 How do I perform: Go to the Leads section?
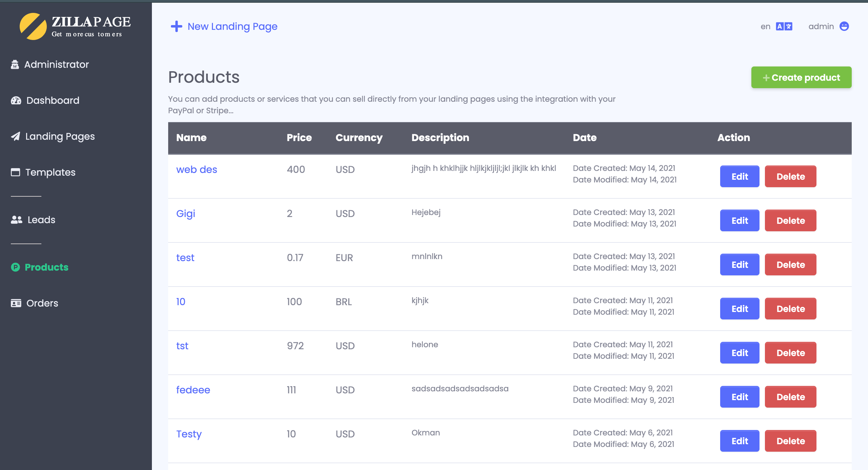(x=41, y=220)
